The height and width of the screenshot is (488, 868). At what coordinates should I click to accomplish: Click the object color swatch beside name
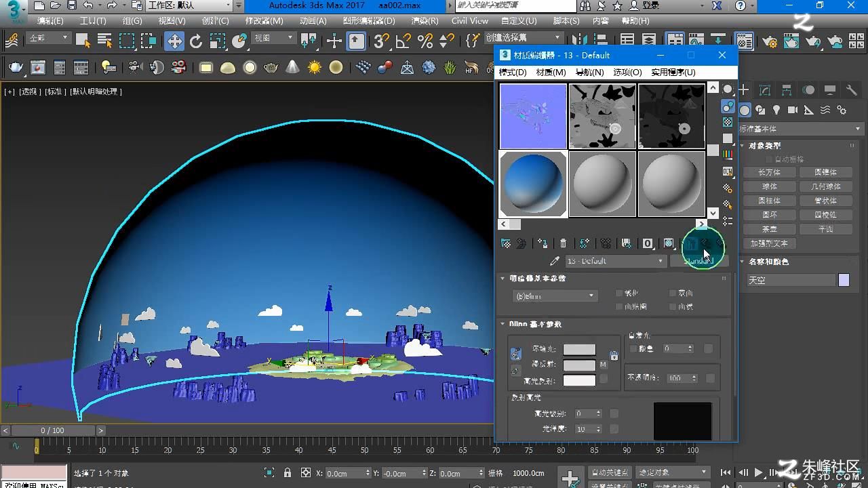[844, 280]
